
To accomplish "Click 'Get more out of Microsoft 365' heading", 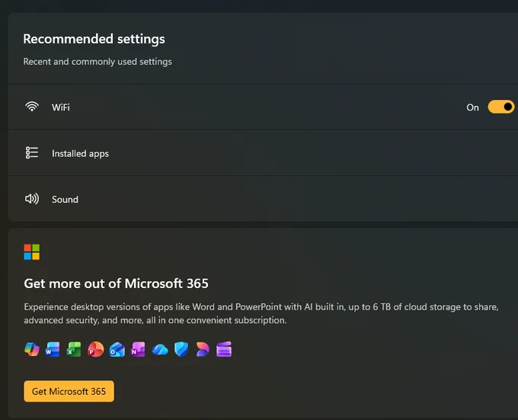I will [x=116, y=284].
